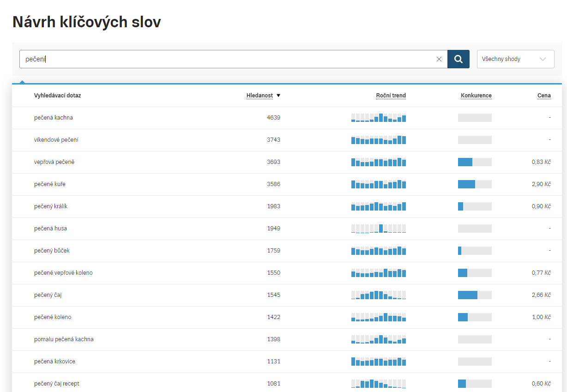Click search volume 4639
Viewport: 567px width, 392px height.
[273, 118]
